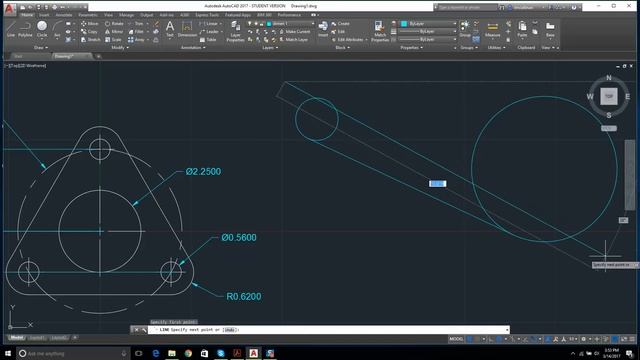Open the Insert ribbon tab
The width and height of the screenshot is (640, 360).
point(44,15)
